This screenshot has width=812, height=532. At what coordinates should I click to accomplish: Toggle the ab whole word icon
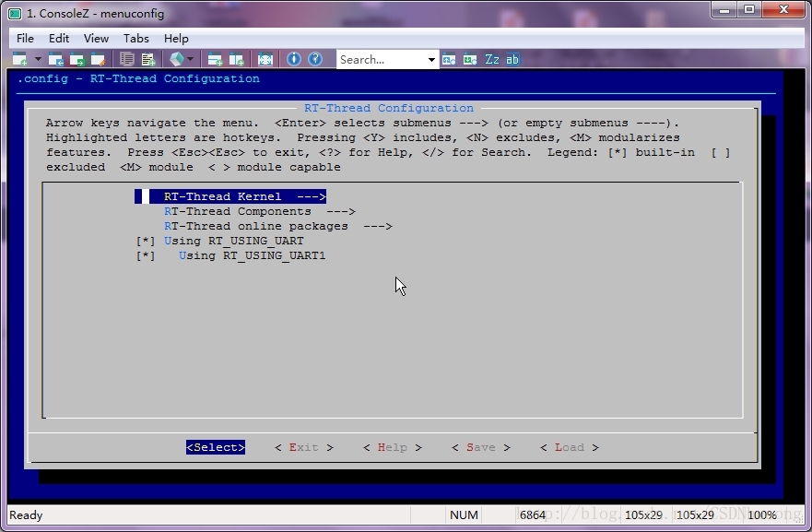[512, 59]
